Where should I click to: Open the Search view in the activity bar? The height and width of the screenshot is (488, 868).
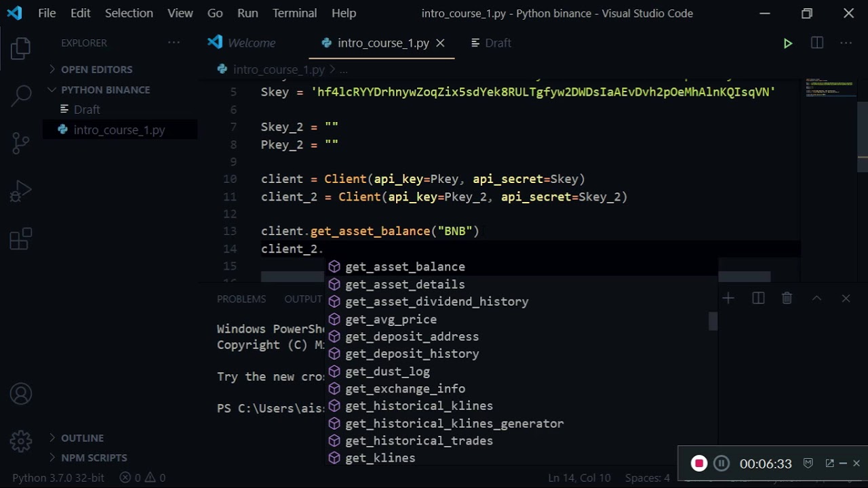coord(20,96)
